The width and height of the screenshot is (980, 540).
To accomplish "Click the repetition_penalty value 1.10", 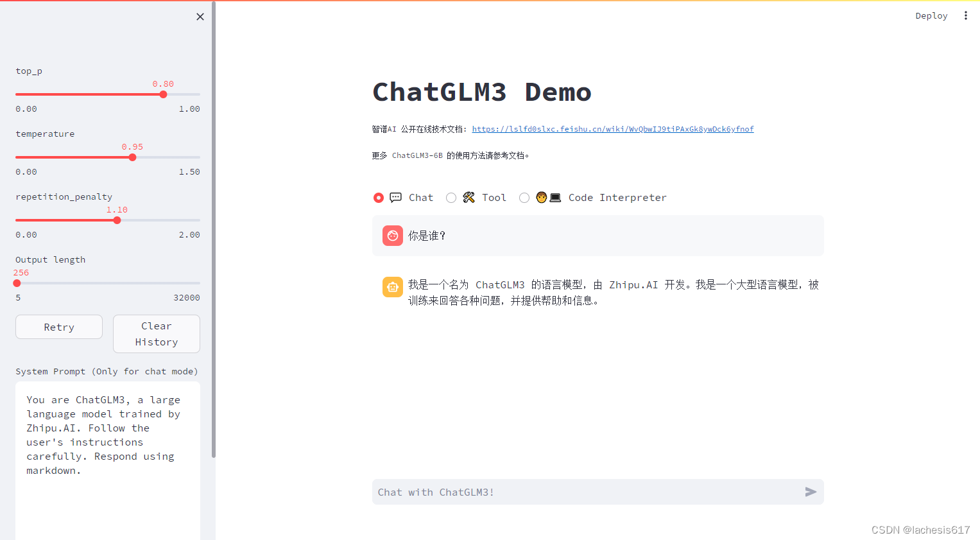I will 117,210.
